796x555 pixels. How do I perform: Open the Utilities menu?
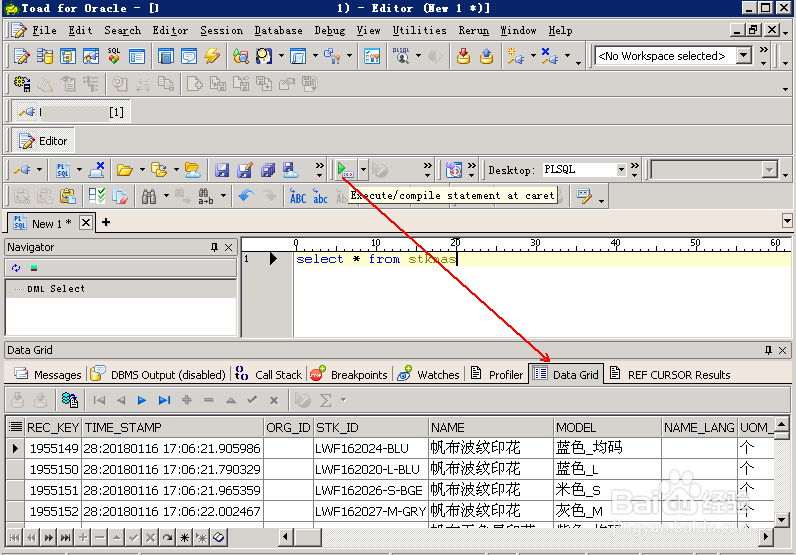click(x=419, y=30)
